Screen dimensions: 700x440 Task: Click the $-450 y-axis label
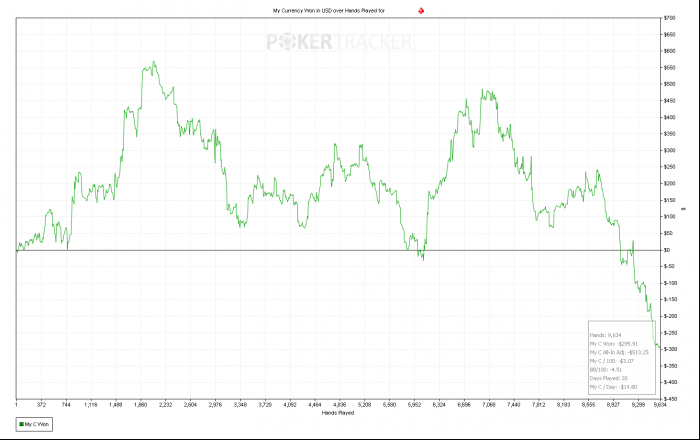pyautogui.click(x=671, y=399)
